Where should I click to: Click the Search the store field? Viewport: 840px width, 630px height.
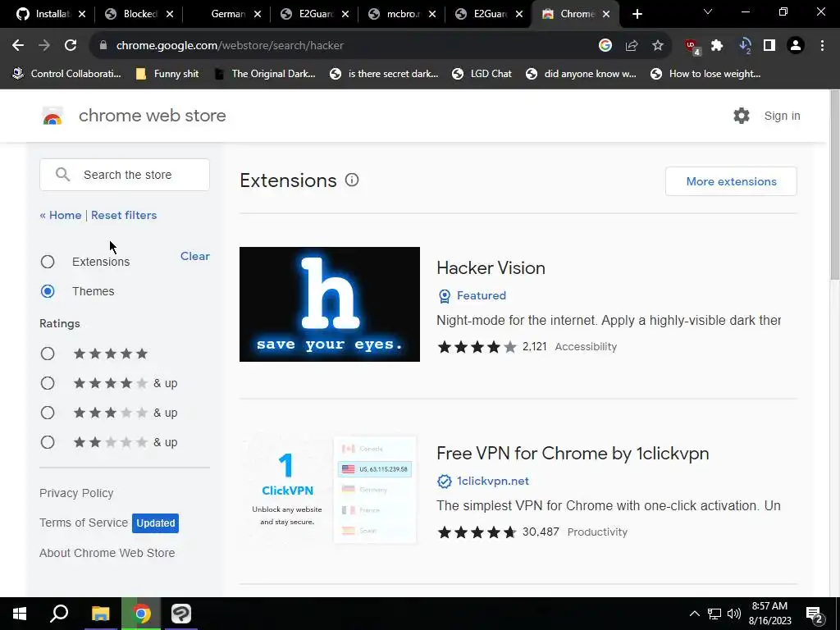click(x=125, y=175)
